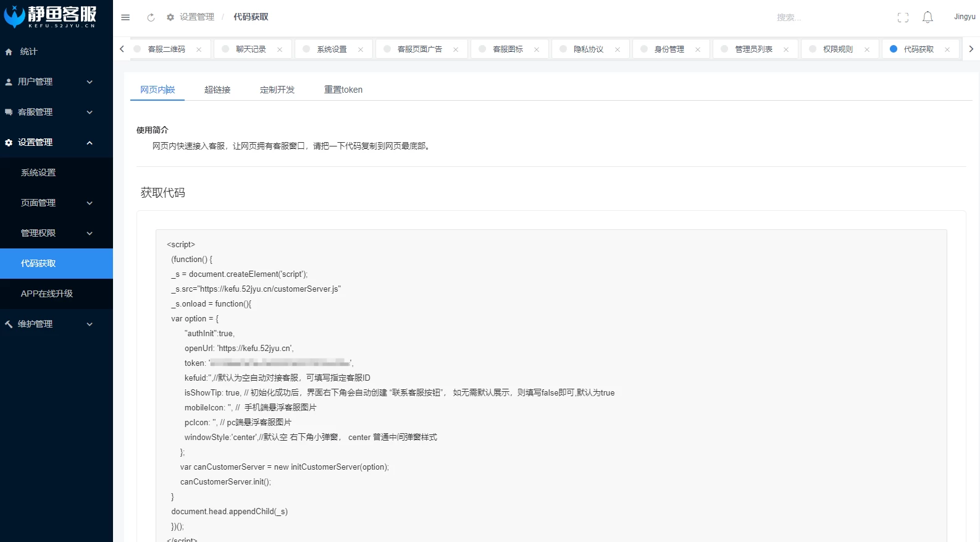Open the 统计 home page
Screen dimensions: 980x542
pos(28,51)
